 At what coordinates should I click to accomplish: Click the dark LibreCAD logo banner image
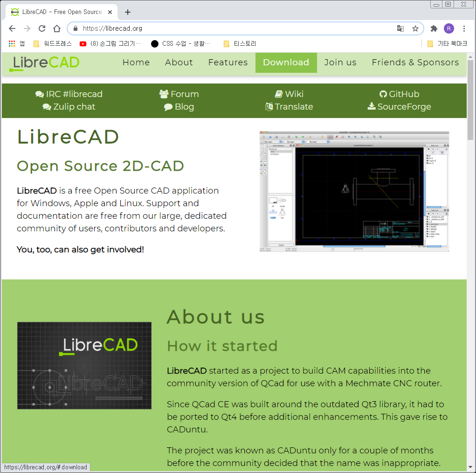click(x=84, y=365)
